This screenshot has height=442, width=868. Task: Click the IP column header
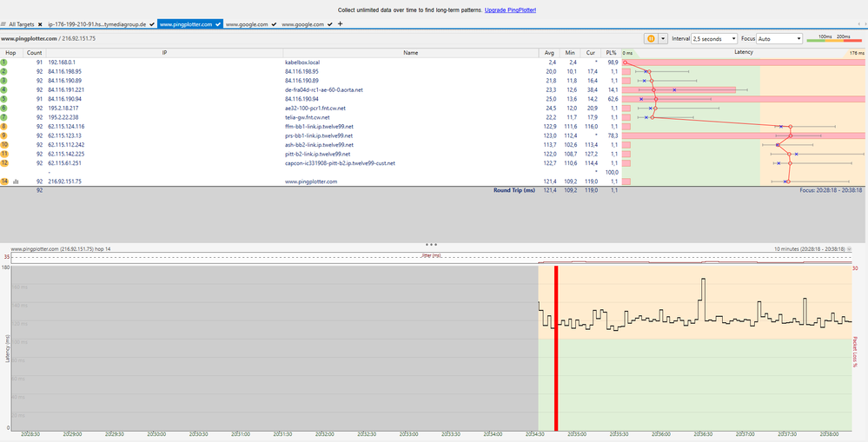click(164, 53)
